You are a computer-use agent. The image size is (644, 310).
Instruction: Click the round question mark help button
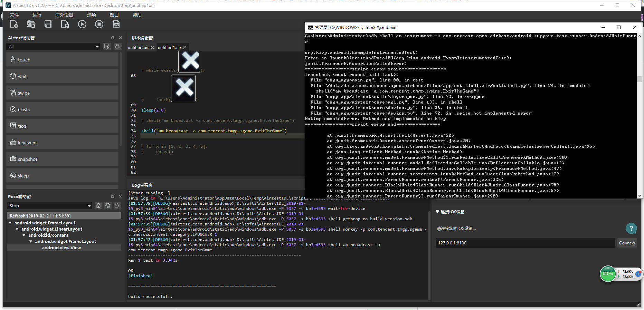coord(631,228)
